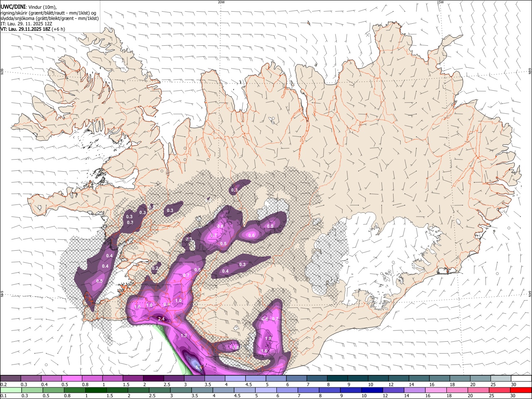Click the 1.6 precipitation value on the map
532x399 pixels.
coord(264,351)
